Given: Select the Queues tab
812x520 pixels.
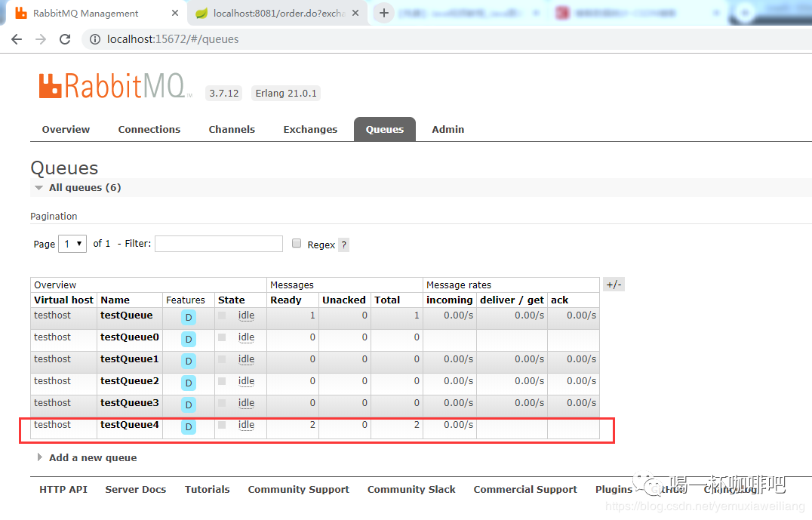Looking at the screenshot, I should 385,130.
